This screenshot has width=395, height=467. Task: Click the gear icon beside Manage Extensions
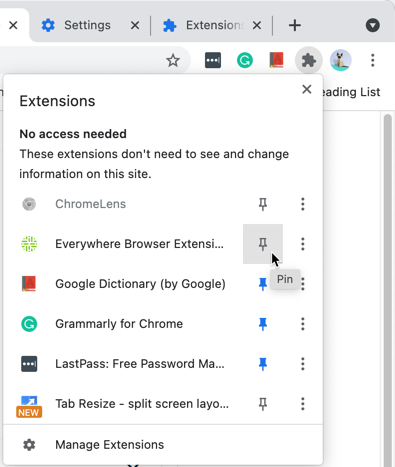click(29, 445)
